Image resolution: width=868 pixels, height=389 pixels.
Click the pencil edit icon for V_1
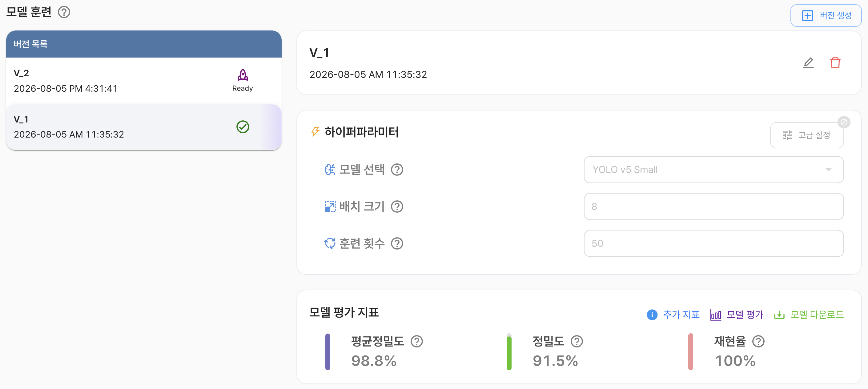(x=808, y=63)
